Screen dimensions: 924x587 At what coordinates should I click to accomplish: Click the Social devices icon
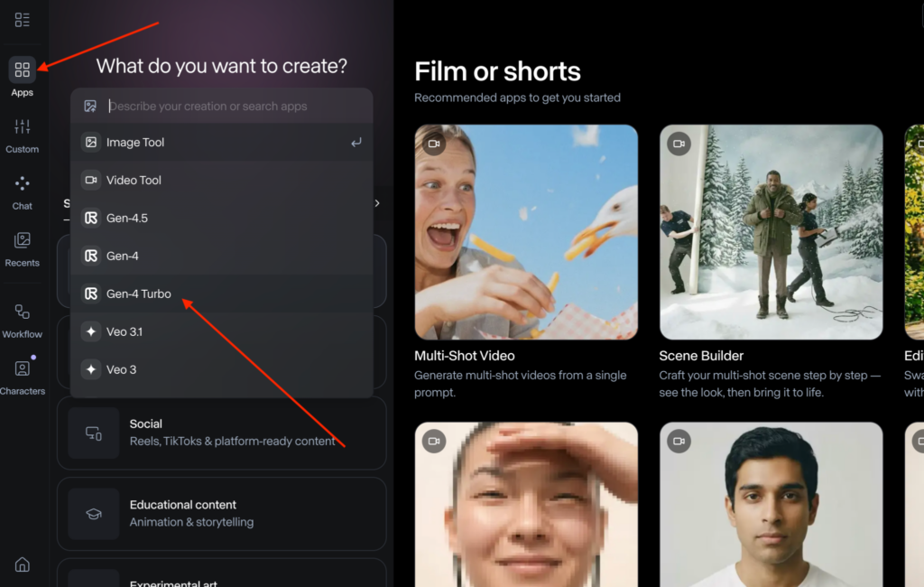click(x=94, y=433)
